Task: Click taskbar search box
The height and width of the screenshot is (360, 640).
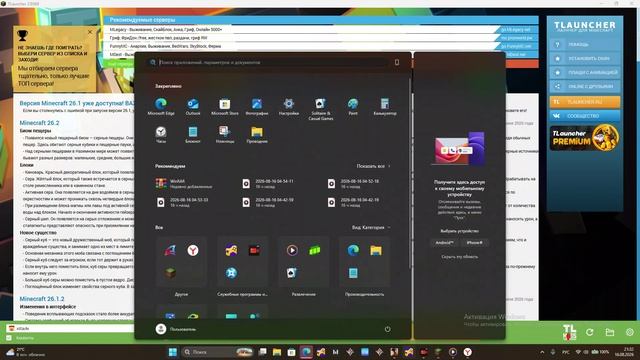Action: coord(217,352)
